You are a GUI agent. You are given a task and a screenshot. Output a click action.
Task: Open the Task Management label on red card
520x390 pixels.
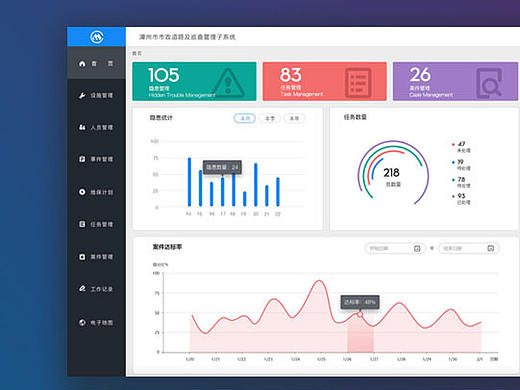pyautogui.click(x=302, y=94)
